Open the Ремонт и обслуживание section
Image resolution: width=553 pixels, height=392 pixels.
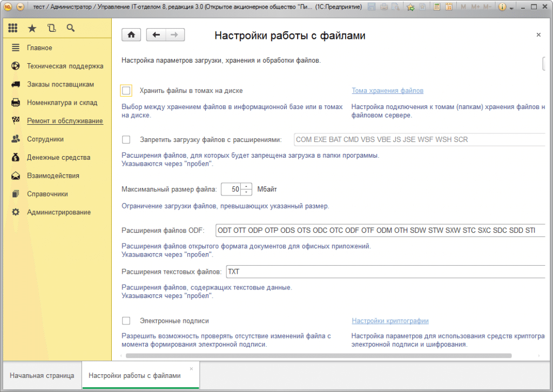pos(65,121)
